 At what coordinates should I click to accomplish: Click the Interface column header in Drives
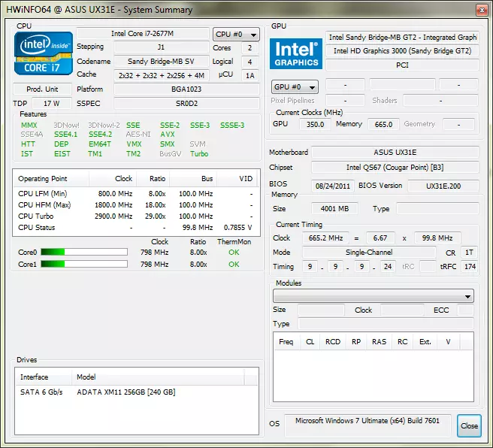tap(44, 377)
